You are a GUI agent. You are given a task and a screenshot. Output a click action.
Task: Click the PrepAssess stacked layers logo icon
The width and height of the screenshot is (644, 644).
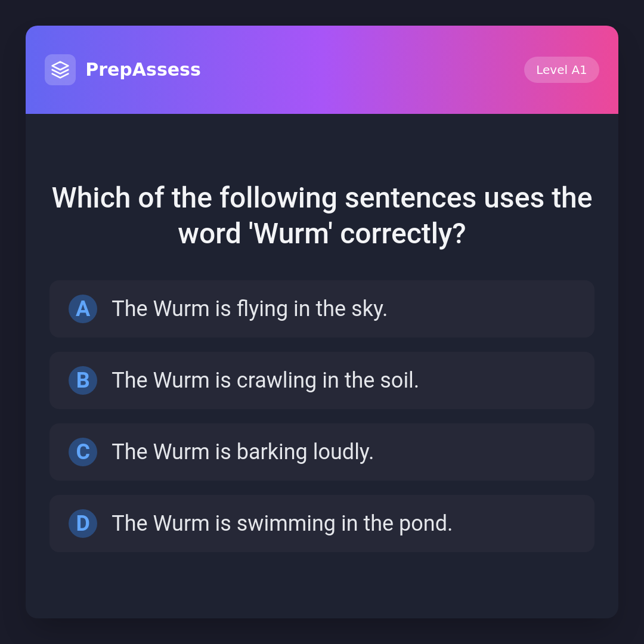pyautogui.click(x=60, y=70)
